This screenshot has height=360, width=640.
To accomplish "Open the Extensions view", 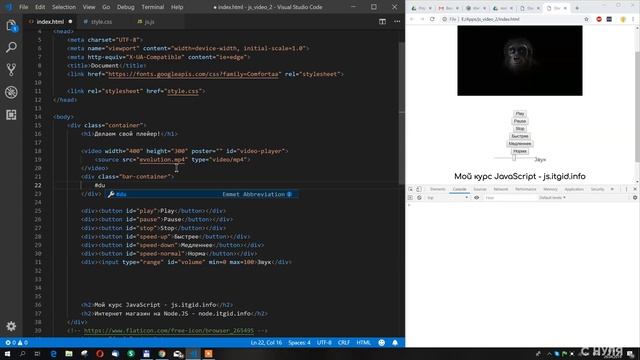I will click(x=11, y=115).
